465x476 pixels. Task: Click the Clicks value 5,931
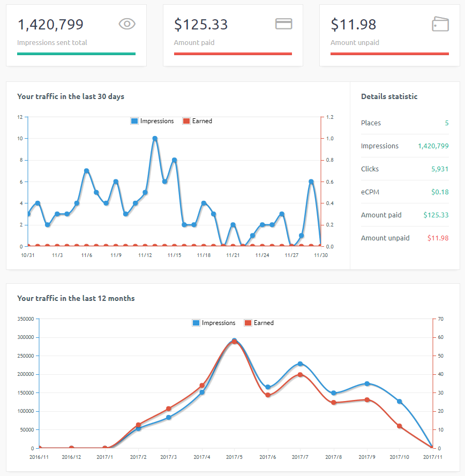click(440, 169)
